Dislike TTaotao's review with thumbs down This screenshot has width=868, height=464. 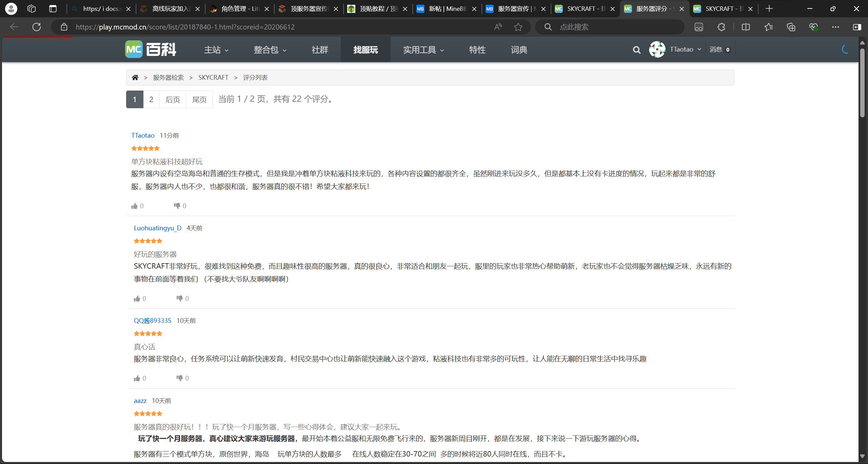click(x=177, y=206)
